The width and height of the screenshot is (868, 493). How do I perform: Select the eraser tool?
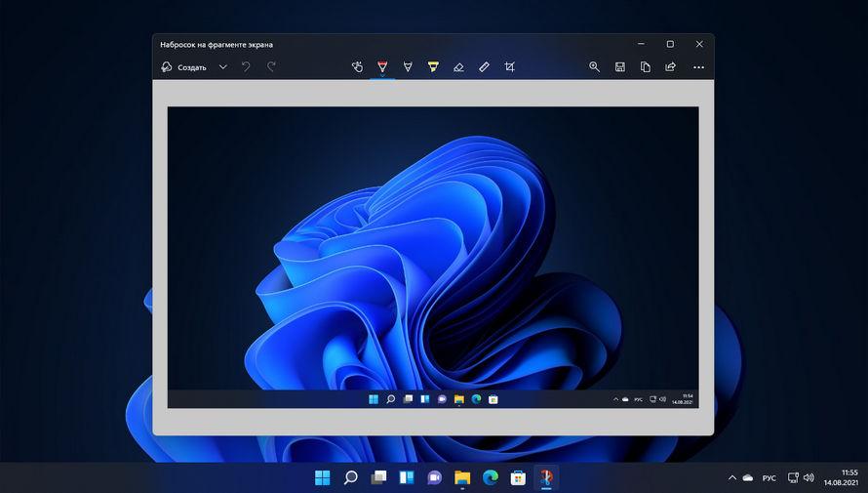point(458,67)
